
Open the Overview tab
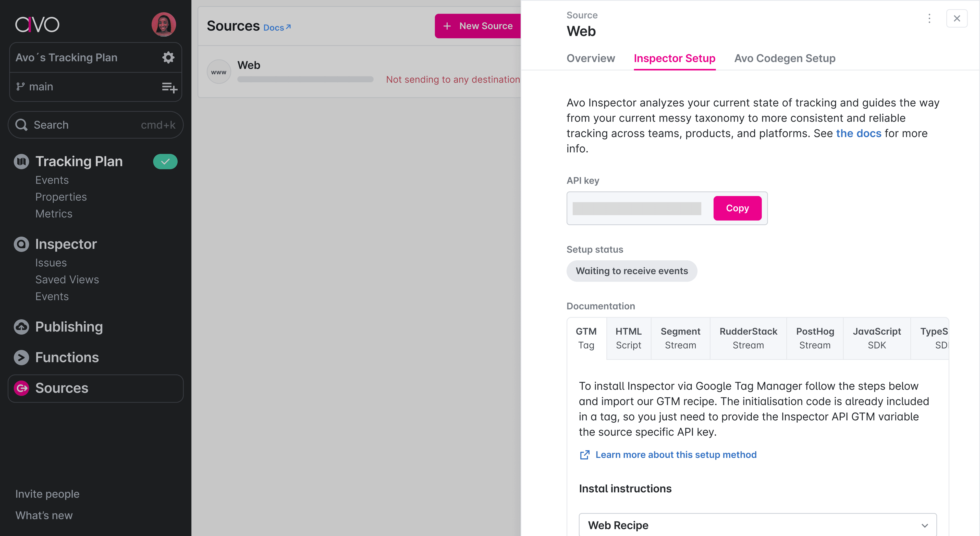pyautogui.click(x=590, y=58)
